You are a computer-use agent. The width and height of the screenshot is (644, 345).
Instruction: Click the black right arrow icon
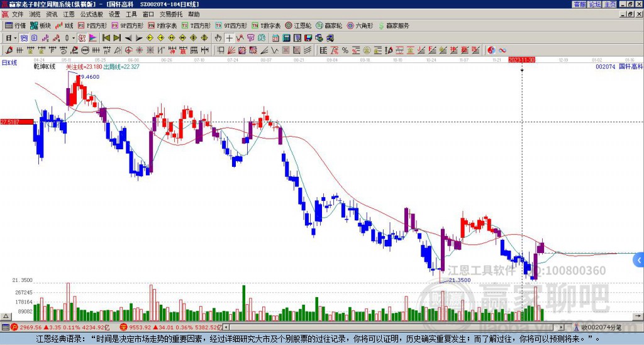pos(139,38)
